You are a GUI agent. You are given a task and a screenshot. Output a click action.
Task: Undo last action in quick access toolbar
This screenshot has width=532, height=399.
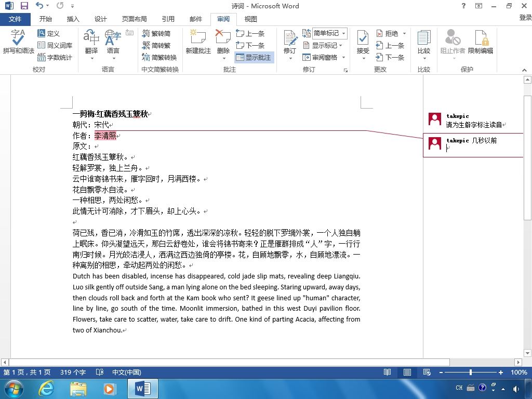tap(39, 5)
